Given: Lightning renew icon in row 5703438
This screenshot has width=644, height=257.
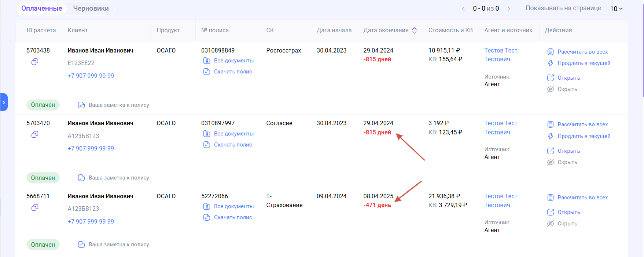Looking at the screenshot, I should 551,63.
